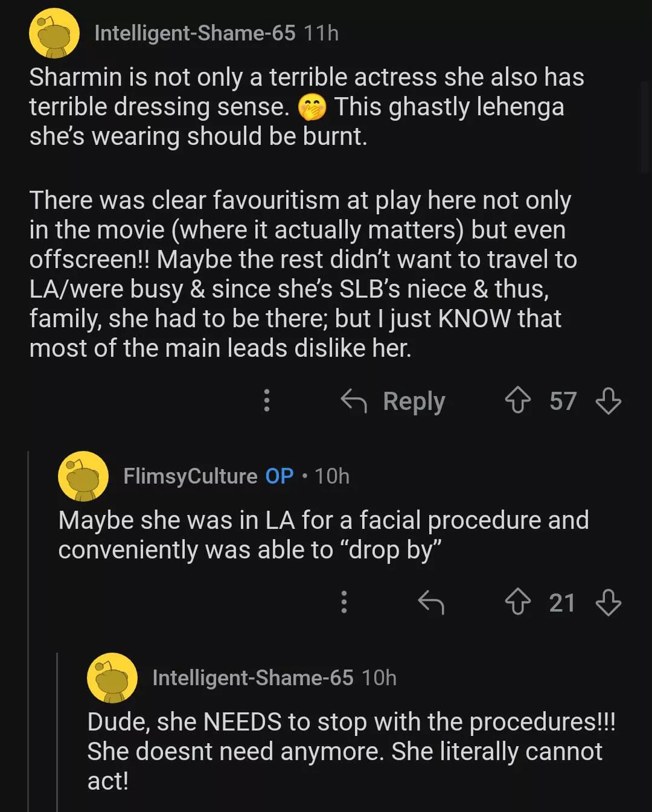Click the 21 vote count
The height and width of the screenshot is (812, 652).
[562, 603]
